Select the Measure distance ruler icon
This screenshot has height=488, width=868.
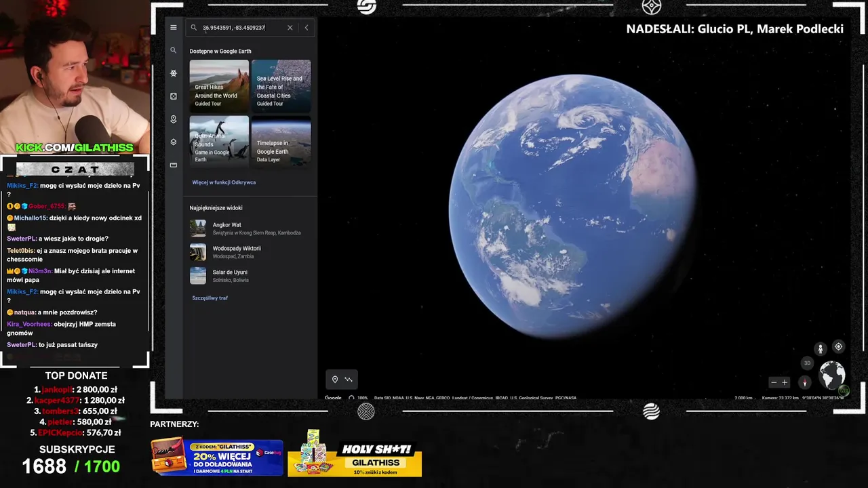[x=174, y=165]
